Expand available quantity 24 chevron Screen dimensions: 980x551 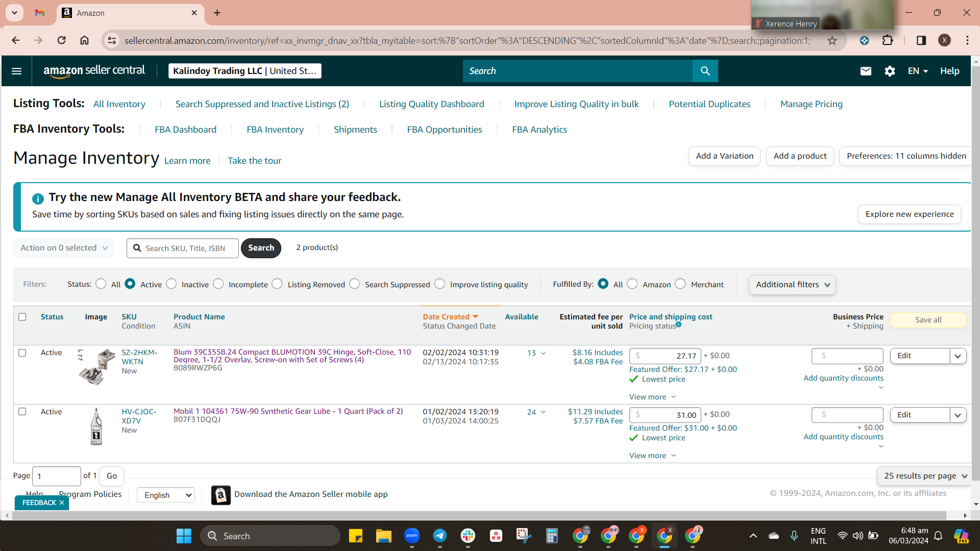pos(543,412)
